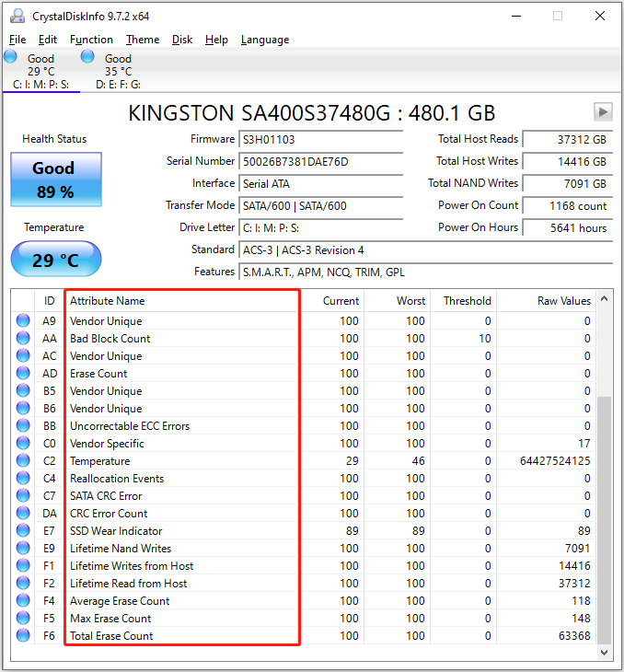Open the Help menu

(216, 40)
